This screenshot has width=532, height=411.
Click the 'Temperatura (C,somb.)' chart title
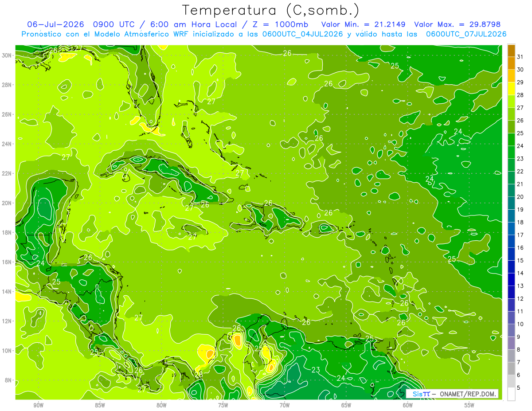tap(271, 10)
